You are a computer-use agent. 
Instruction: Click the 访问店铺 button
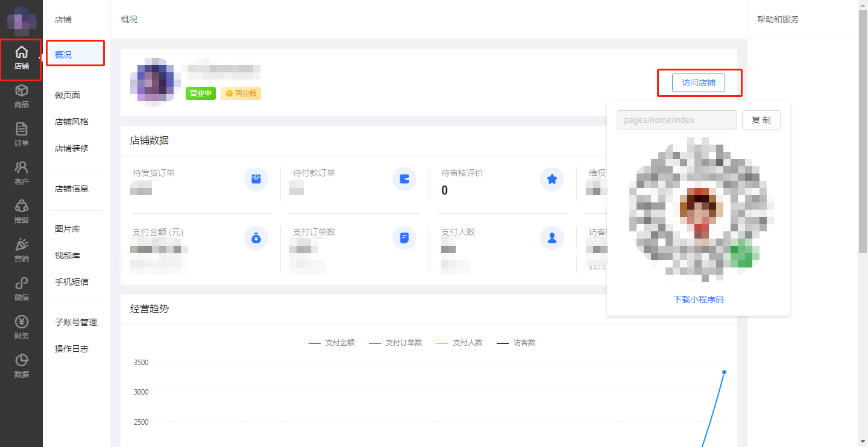click(698, 83)
